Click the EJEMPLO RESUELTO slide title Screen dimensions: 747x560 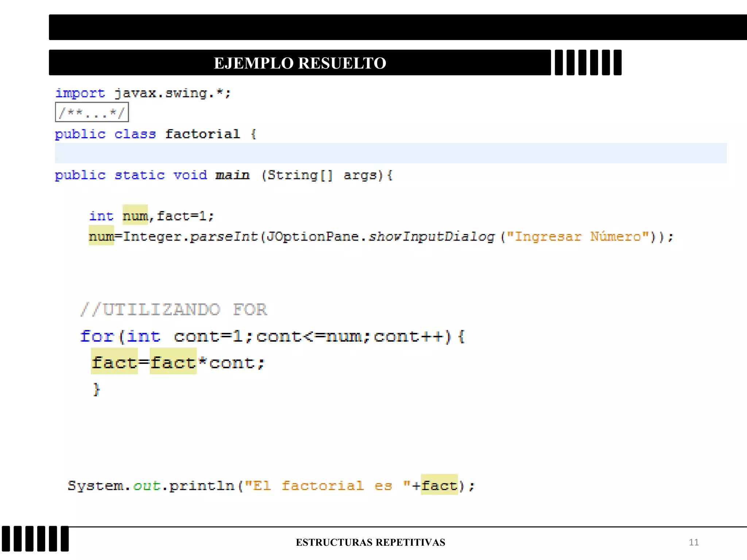pos(299,63)
